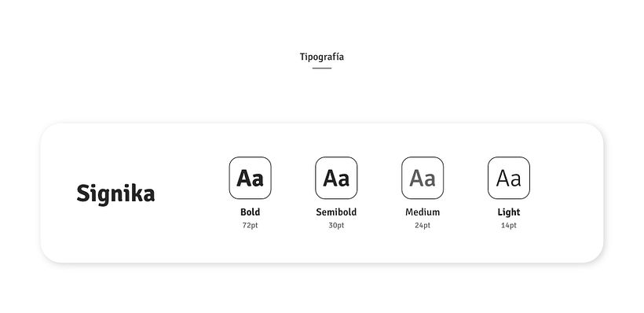Click the Light weight label
Viewport: 644px width, 313px height.
509,212
